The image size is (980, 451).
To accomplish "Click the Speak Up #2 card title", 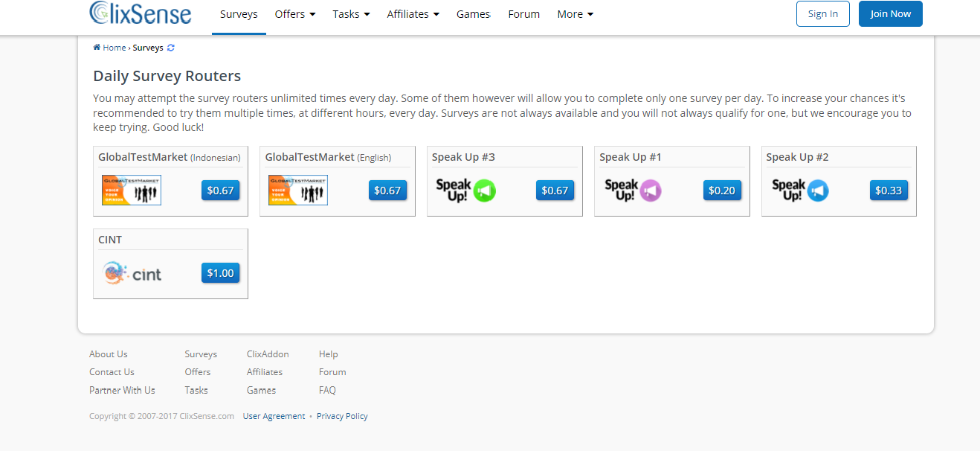I will [797, 157].
